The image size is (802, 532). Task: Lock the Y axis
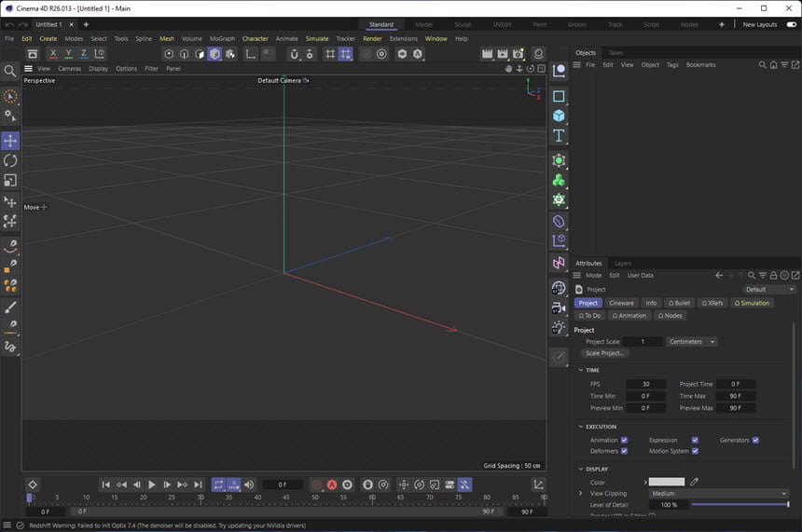coord(68,54)
